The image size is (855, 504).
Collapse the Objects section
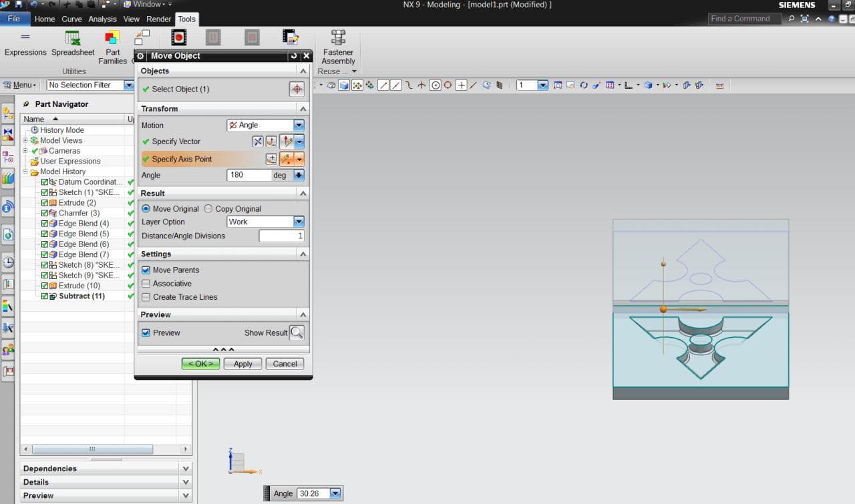point(303,71)
